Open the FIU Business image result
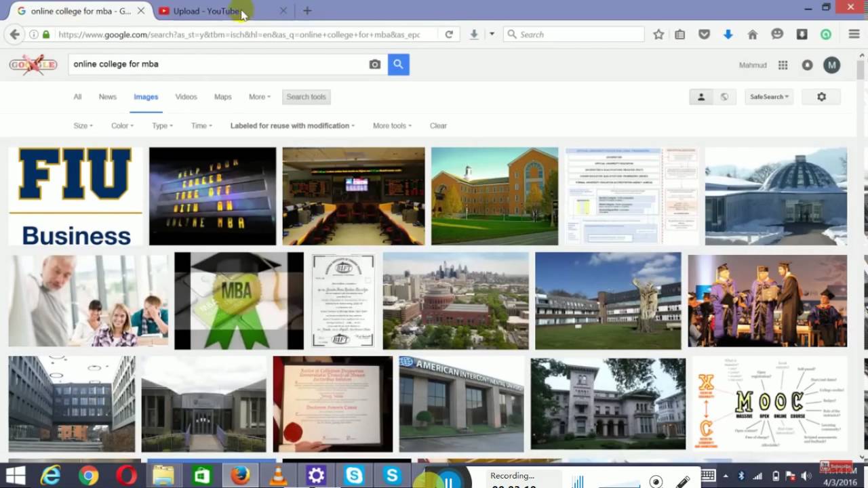The image size is (868, 488). click(x=76, y=197)
